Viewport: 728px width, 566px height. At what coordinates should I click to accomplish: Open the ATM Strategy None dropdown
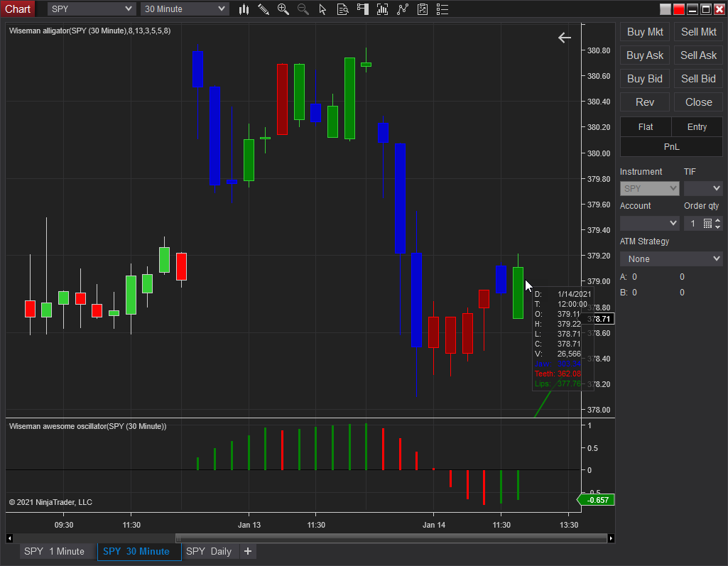click(671, 258)
